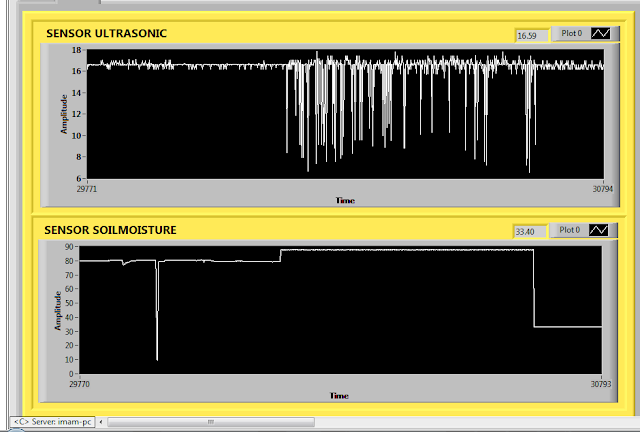Click soil moisture x-axis end value 30793
Image resolution: width=640 pixels, height=432 pixels.
(x=601, y=384)
